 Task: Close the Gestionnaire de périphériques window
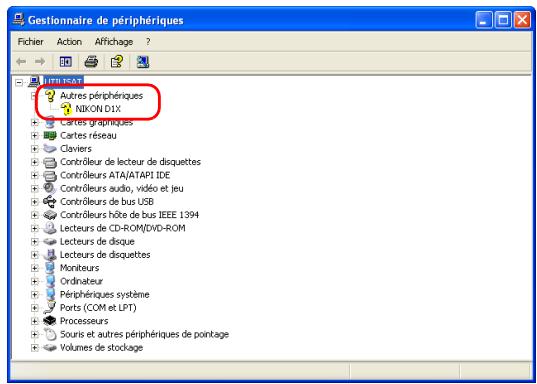coord(523,20)
